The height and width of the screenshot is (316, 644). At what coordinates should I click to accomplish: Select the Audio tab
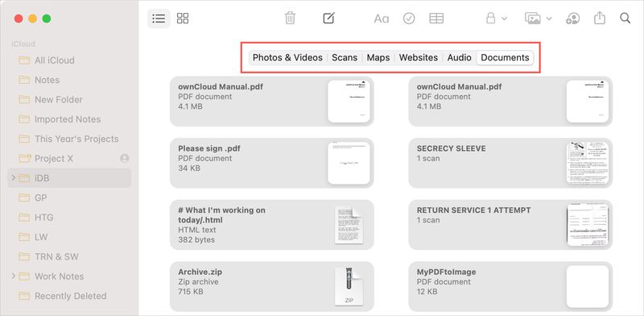click(459, 57)
